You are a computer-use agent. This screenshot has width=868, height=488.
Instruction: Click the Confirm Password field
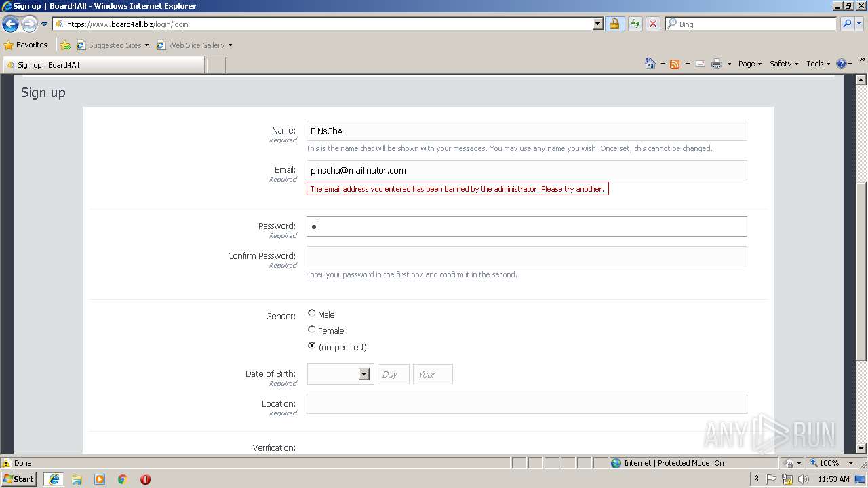point(526,256)
